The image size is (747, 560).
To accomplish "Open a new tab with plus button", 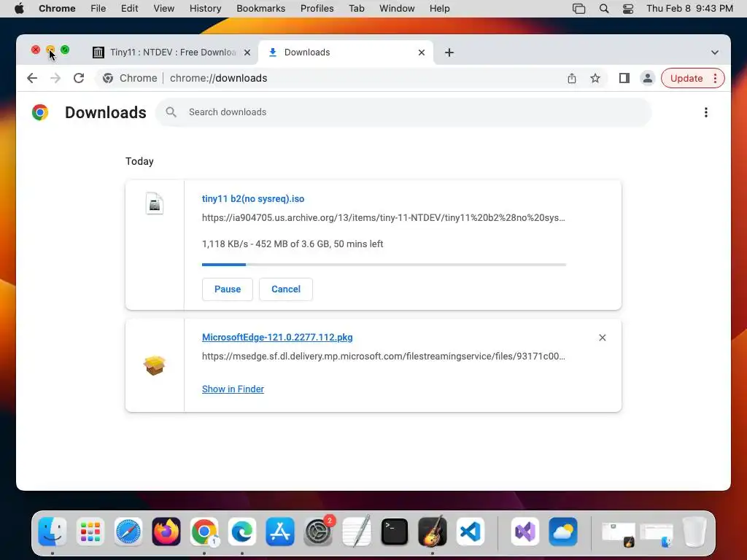I will pyautogui.click(x=449, y=52).
